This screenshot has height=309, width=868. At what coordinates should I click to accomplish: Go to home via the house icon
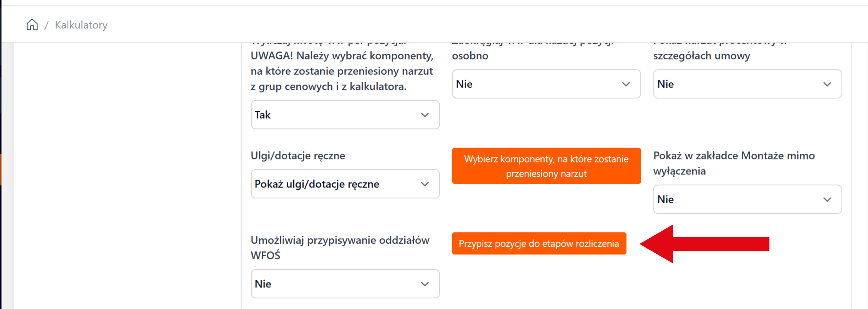(32, 25)
